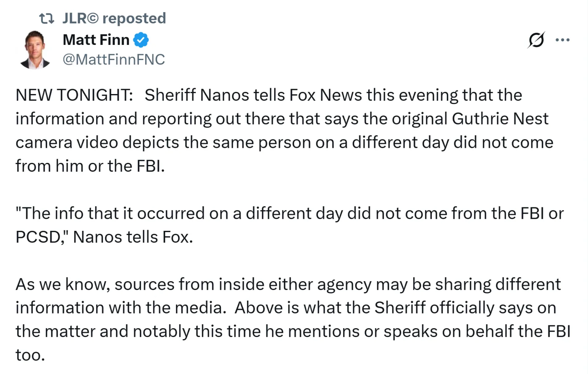Click the Matt Finn display name
The height and width of the screenshot is (374, 588).
point(96,40)
